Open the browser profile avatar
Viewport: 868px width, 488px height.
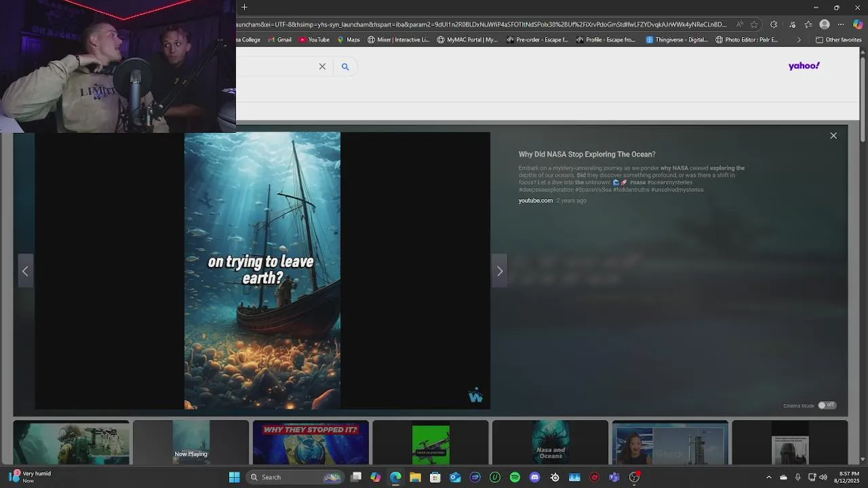coord(825,24)
